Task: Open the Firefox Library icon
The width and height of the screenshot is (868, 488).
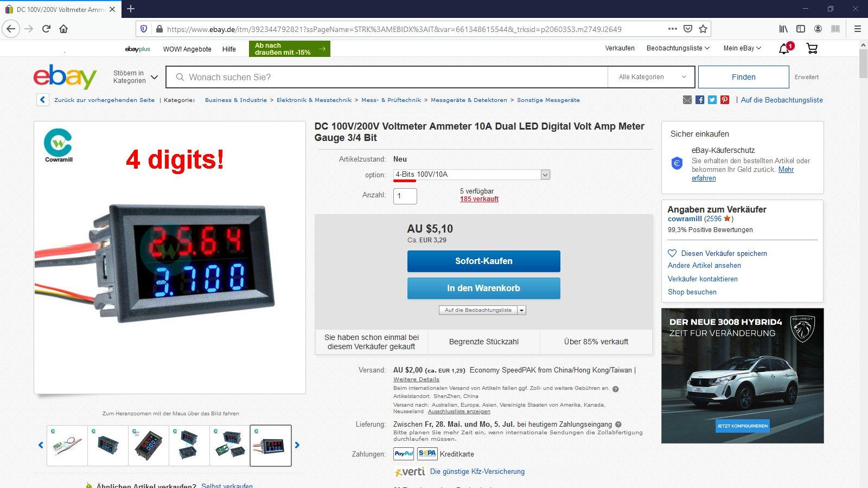Action: pyautogui.click(x=783, y=29)
